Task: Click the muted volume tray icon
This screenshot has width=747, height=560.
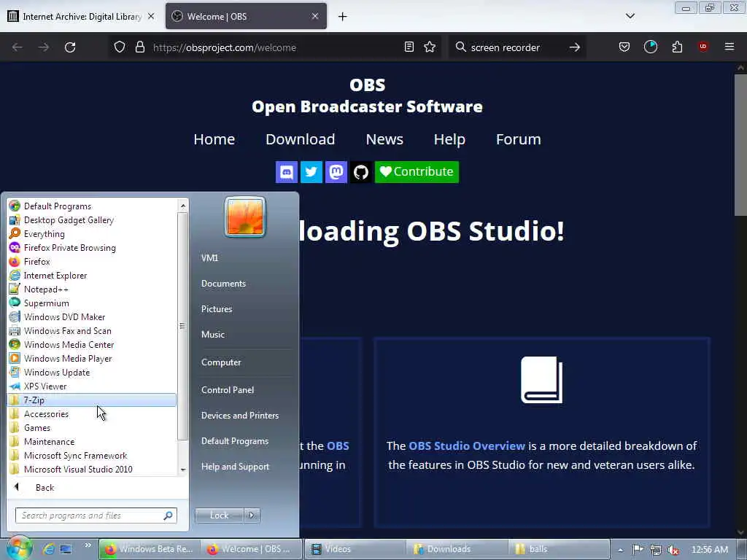Action: point(673,550)
